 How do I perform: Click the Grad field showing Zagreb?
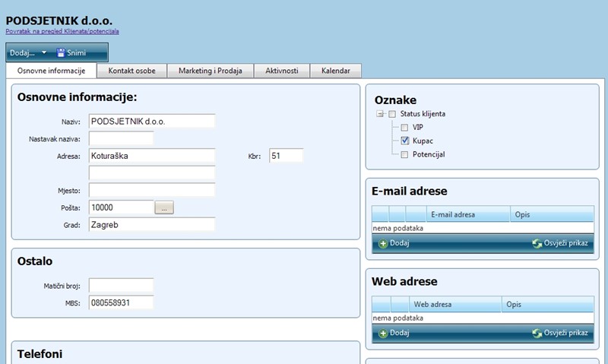click(x=152, y=224)
